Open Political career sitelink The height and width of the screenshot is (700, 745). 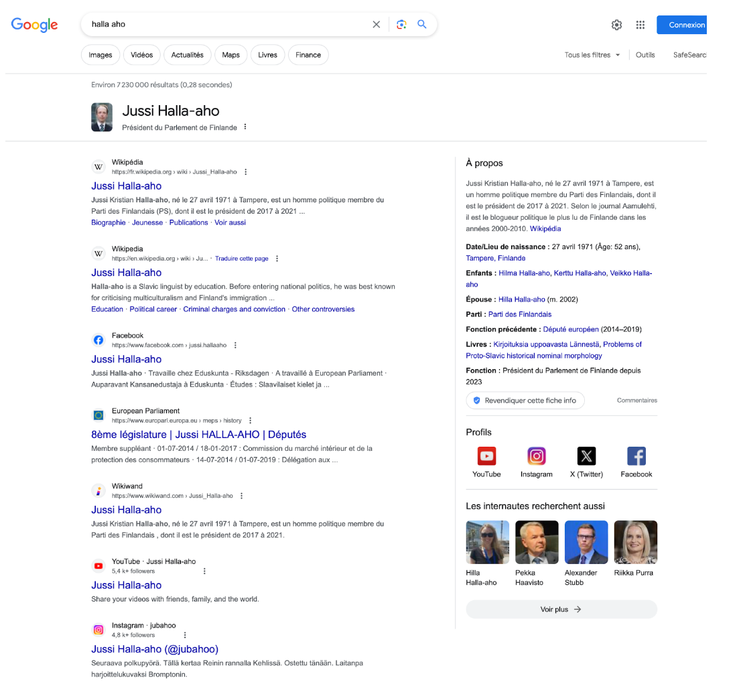[x=153, y=309]
